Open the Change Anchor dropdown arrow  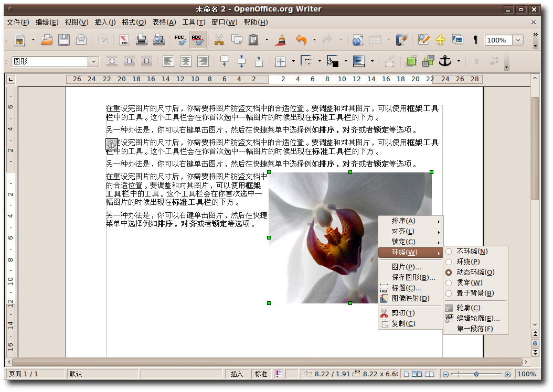(x=459, y=61)
